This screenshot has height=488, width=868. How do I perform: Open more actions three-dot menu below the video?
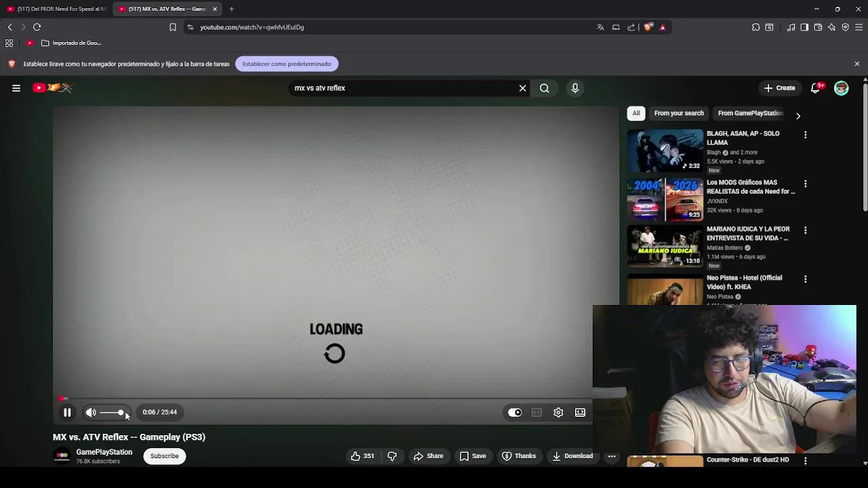(x=612, y=456)
